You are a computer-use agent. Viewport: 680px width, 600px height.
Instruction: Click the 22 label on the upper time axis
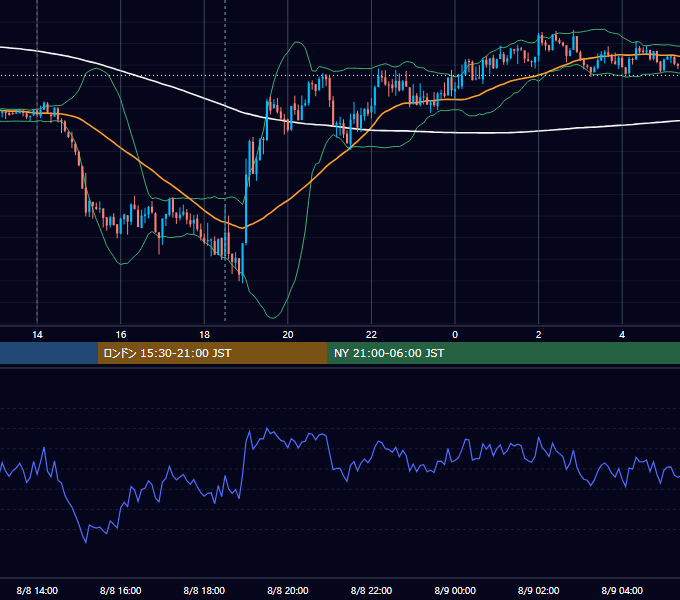[x=371, y=335]
